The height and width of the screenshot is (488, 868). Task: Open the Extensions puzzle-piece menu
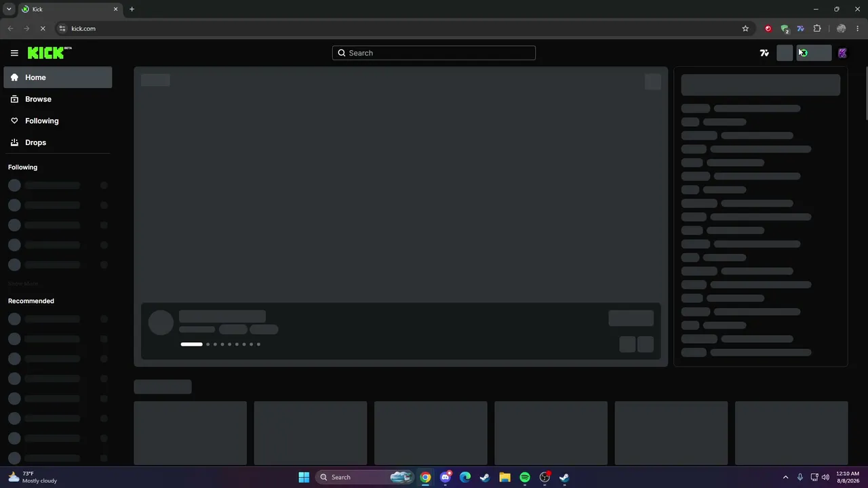click(x=817, y=28)
